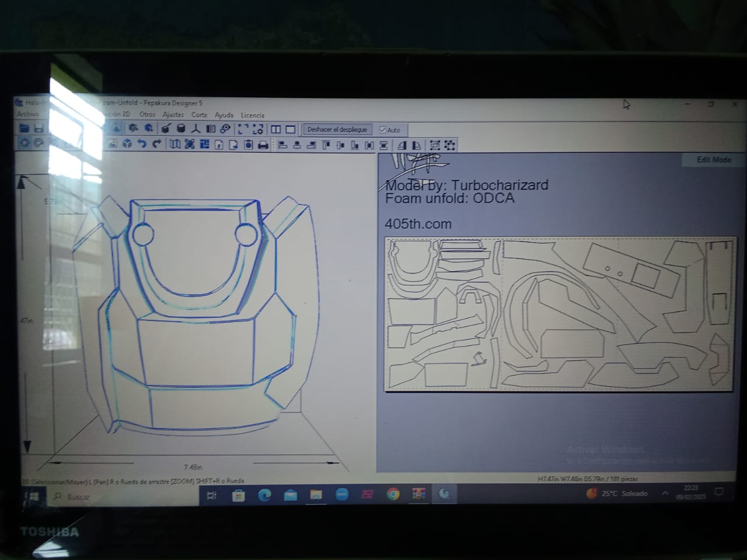Switch to split two-pane window layout
The width and height of the screenshot is (747, 560).
(276, 129)
